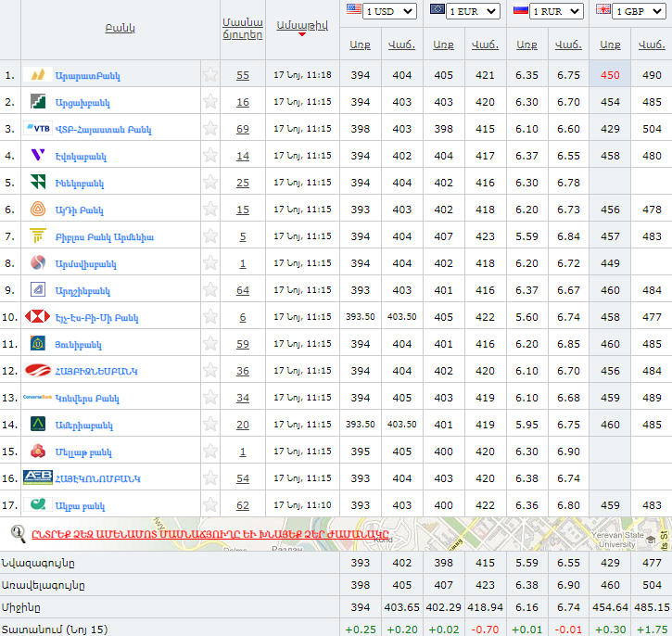Click the Արդշինբանկ logo icon
The width and height of the screenshot is (672, 636).
click(38, 289)
